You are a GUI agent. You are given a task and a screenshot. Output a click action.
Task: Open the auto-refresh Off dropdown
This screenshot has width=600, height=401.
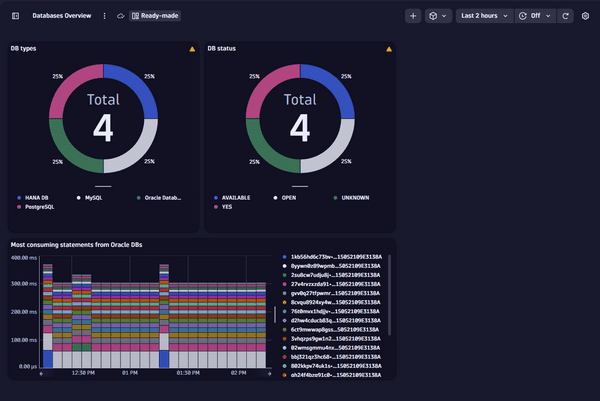535,16
